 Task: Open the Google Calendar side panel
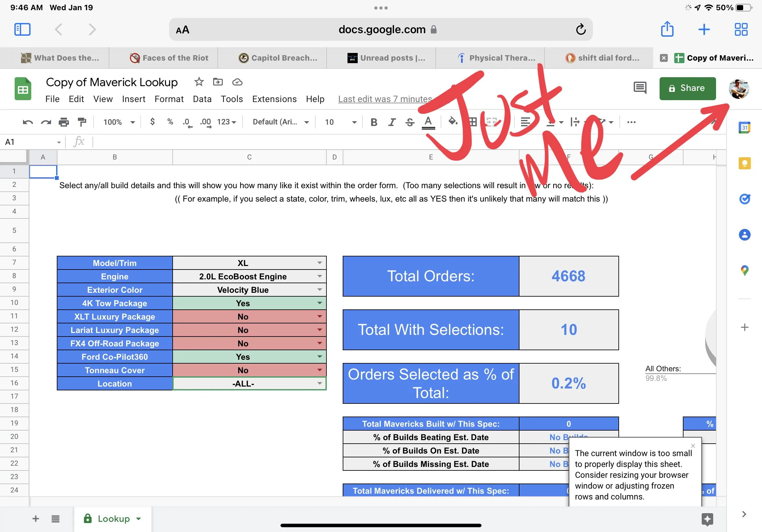click(744, 127)
